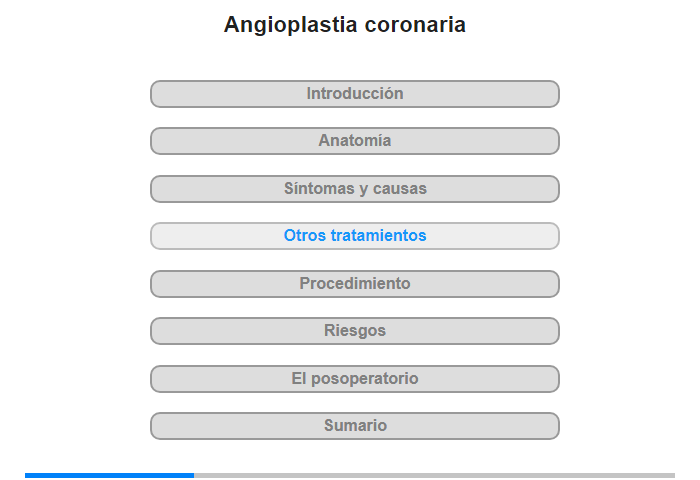Jump to the Sumario section

click(355, 426)
